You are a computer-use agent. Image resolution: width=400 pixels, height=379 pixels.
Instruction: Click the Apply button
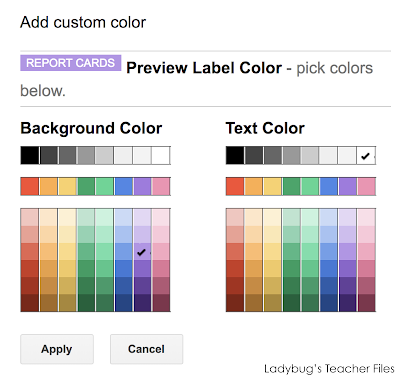[57, 349]
